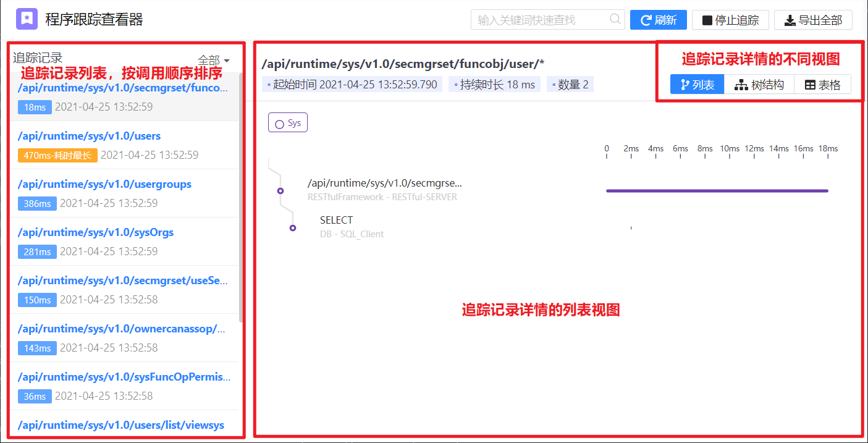Screen dimensions: 868x443
Task: Click the 18ms duration badge
Action: [35, 107]
